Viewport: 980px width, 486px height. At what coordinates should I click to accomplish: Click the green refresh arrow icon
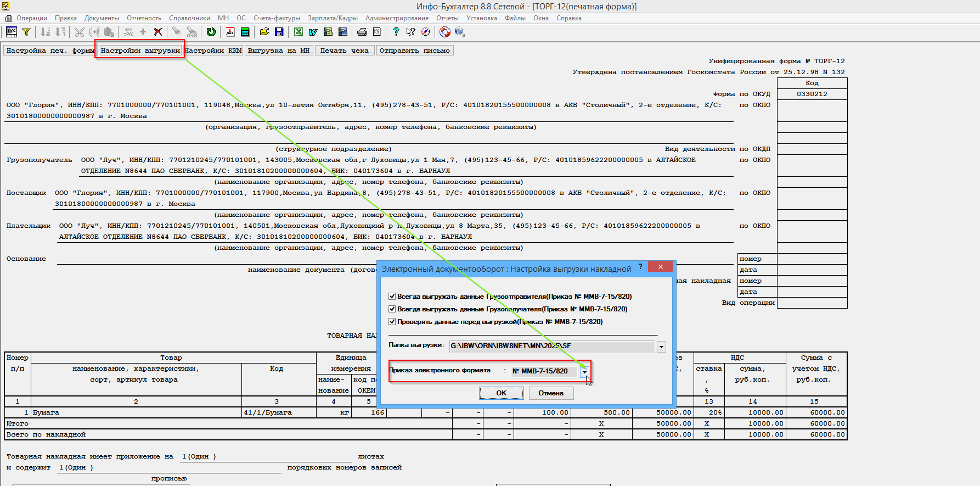[211, 32]
